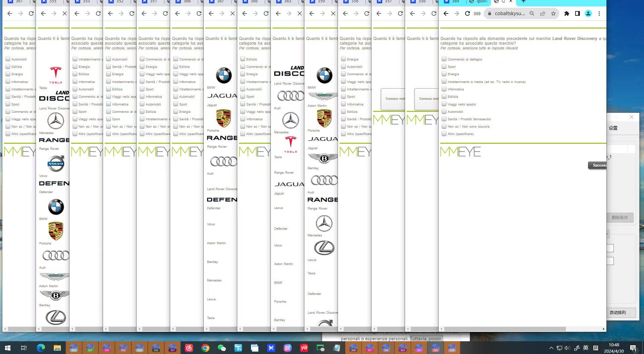Bookmark this page with the star icon
The height and width of the screenshot is (354, 644).
[x=553, y=13]
